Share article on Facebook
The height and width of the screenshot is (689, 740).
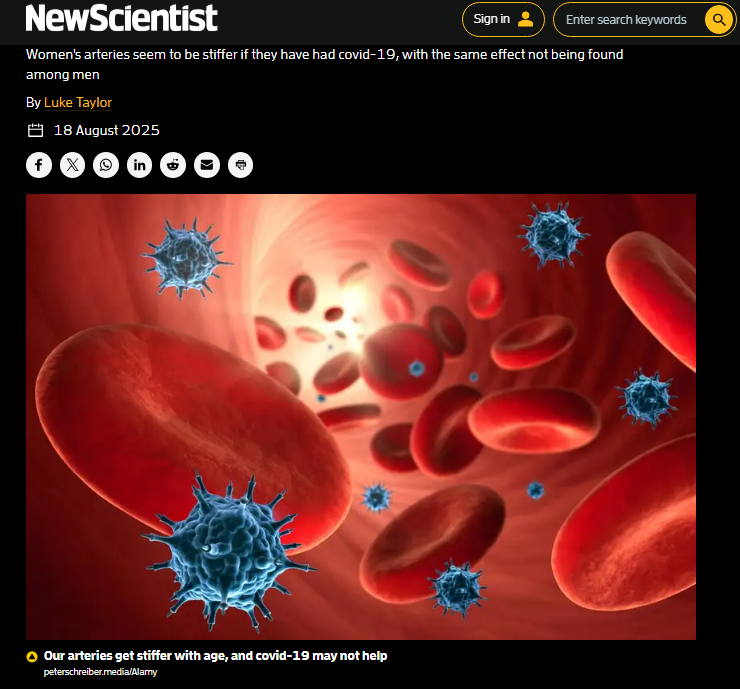(39, 165)
